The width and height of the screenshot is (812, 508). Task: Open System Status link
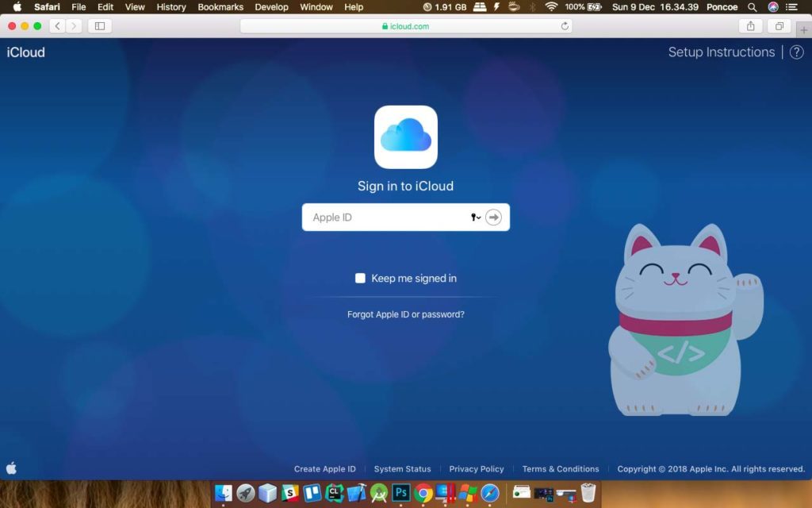point(402,468)
